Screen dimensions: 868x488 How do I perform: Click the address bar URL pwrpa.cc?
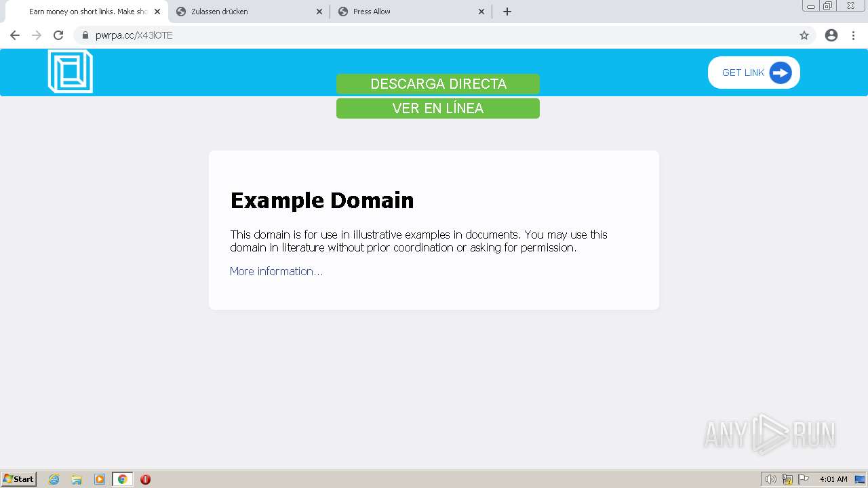point(134,35)
